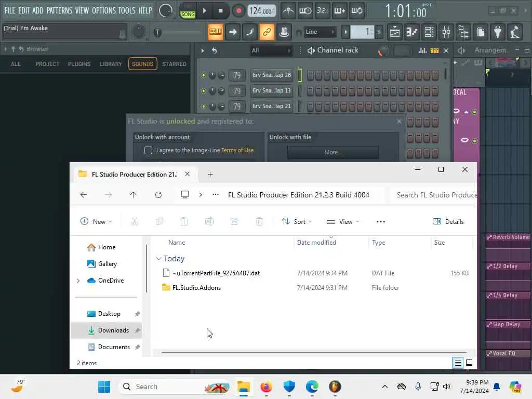Mute the Grv Sna..lap 13 channel
532x399 pixels.
[203, 91]
